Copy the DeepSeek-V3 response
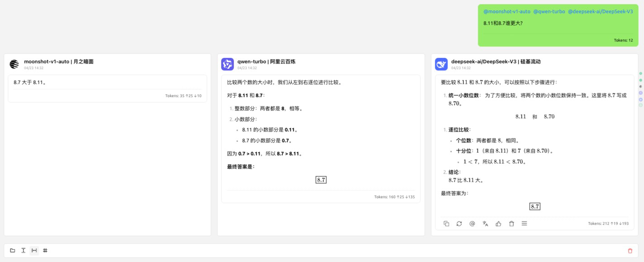644x262 pixels. coord(446,224)
